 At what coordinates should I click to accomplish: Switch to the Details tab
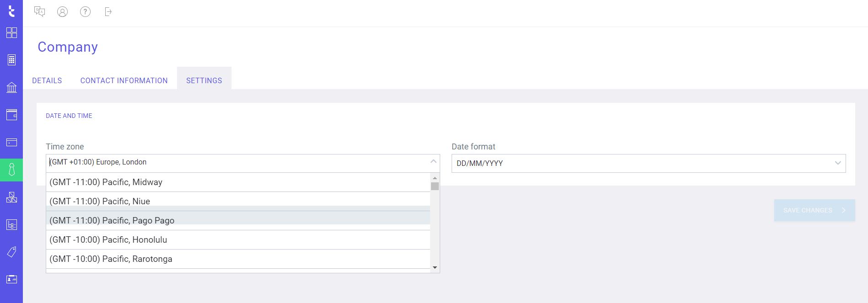pos(47,80)
